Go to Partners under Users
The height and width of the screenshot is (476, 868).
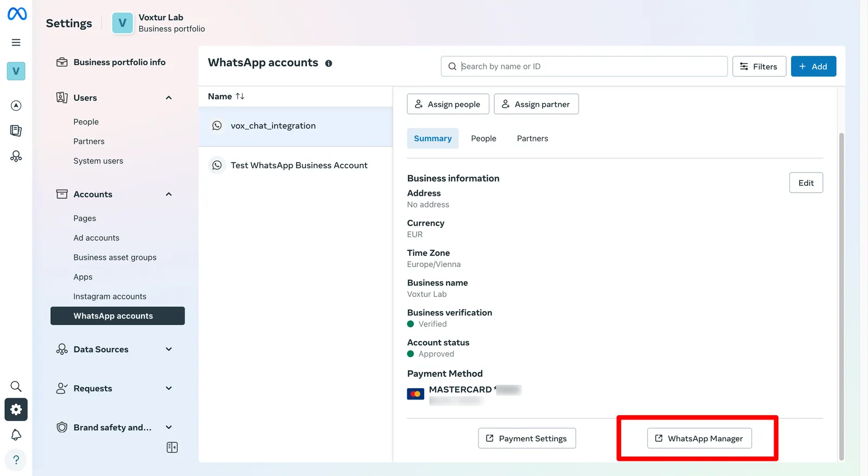(x=89, y=142)
